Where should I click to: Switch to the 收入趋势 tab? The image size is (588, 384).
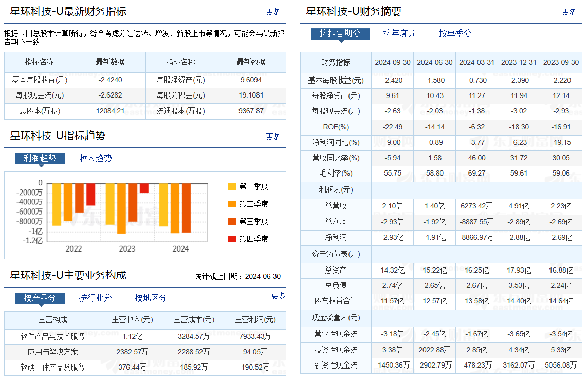[95, 159]
